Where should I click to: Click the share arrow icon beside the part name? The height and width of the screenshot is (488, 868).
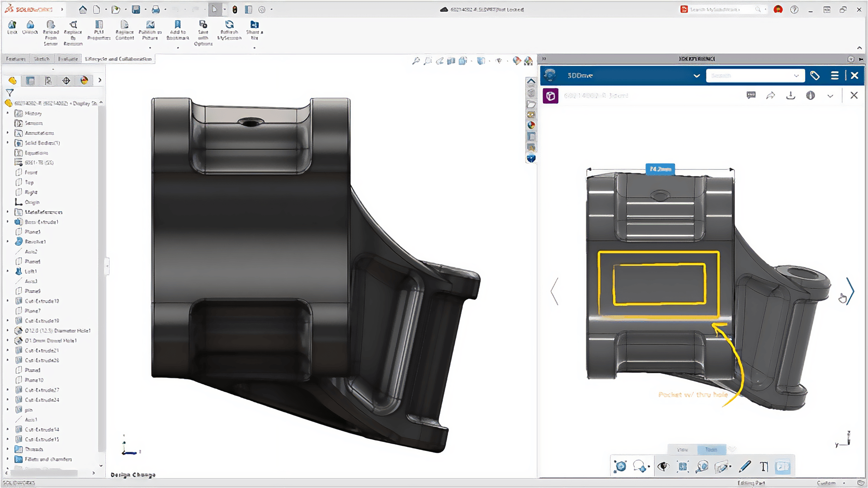pyautogui.click(x=771, y=95)
